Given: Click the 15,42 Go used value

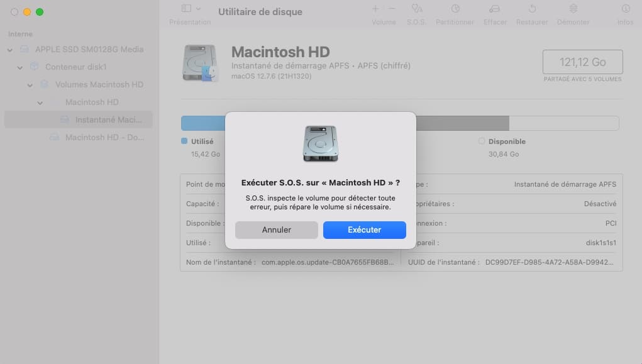Looking at the screenshot, I should tap(206, 154).
